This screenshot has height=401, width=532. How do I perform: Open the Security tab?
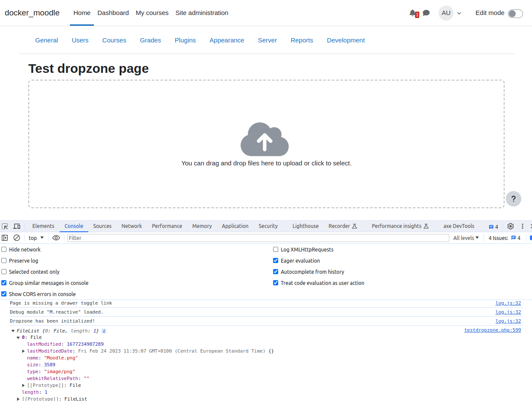pos(268,226)
